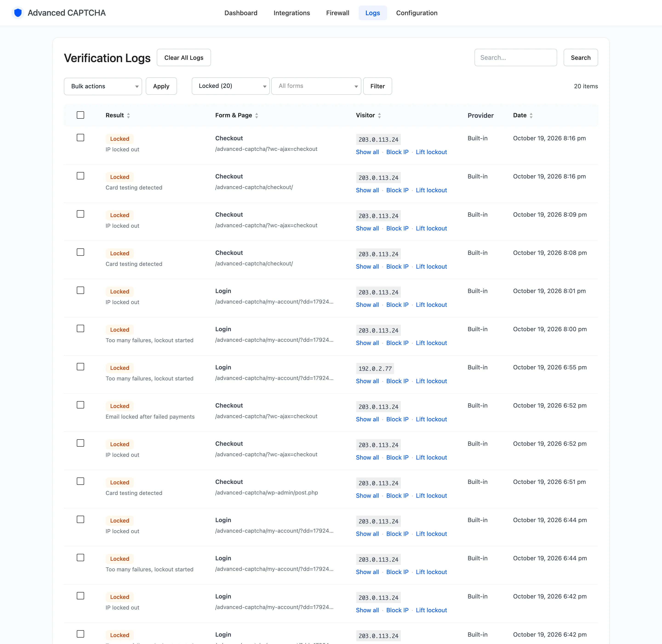Block IP on the 8:09 pm row
This screenshot has width=662, height=644.
point(397,228)
